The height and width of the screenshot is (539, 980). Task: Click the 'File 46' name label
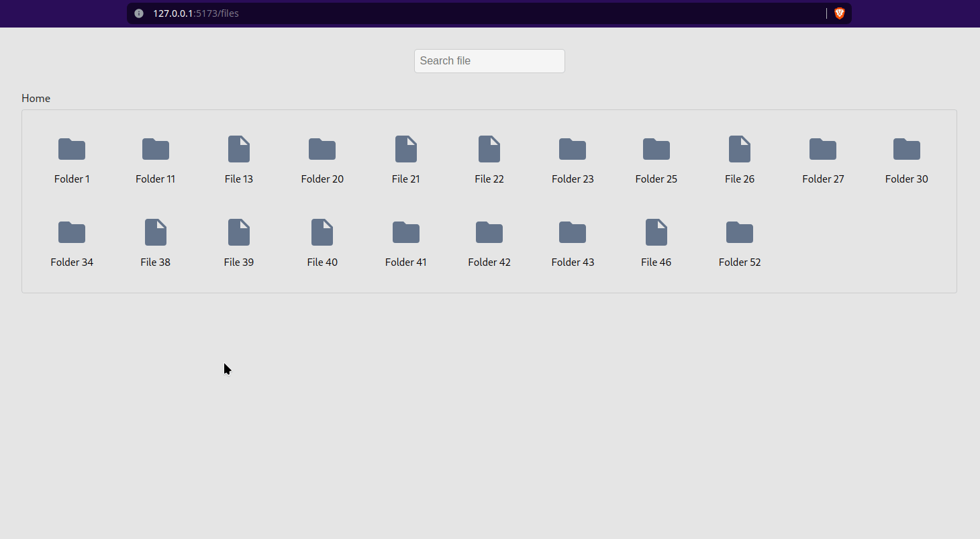656,262
